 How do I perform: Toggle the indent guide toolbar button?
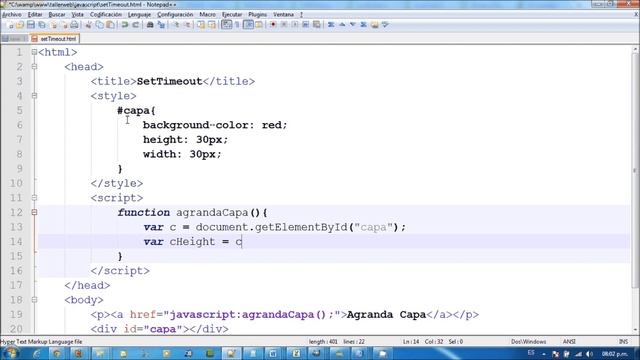pyautogui.click(x=248, y=25)
